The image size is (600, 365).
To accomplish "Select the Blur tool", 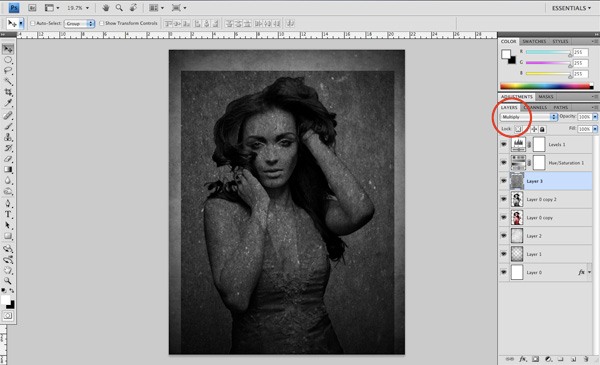I will click(8, 180).
